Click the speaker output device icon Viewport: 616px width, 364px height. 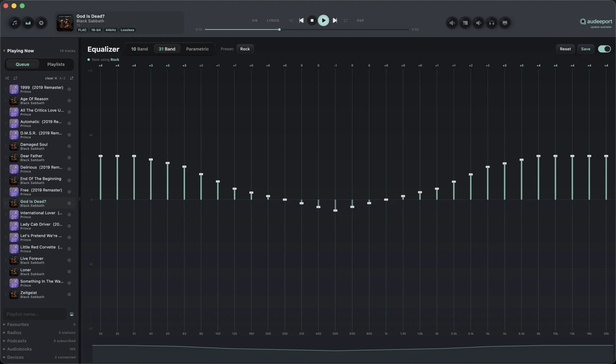click(452, 23)
